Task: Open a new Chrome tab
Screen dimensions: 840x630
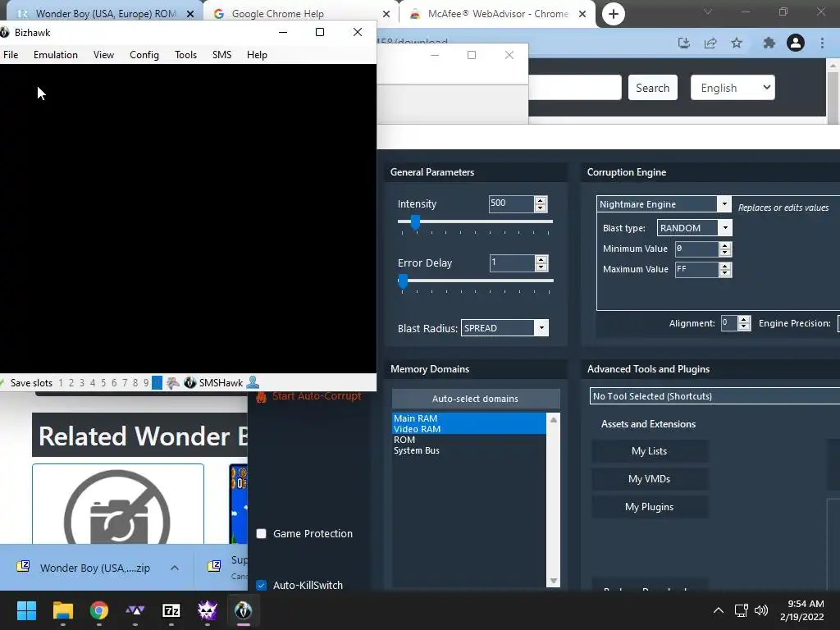Action: coord(614,14)
